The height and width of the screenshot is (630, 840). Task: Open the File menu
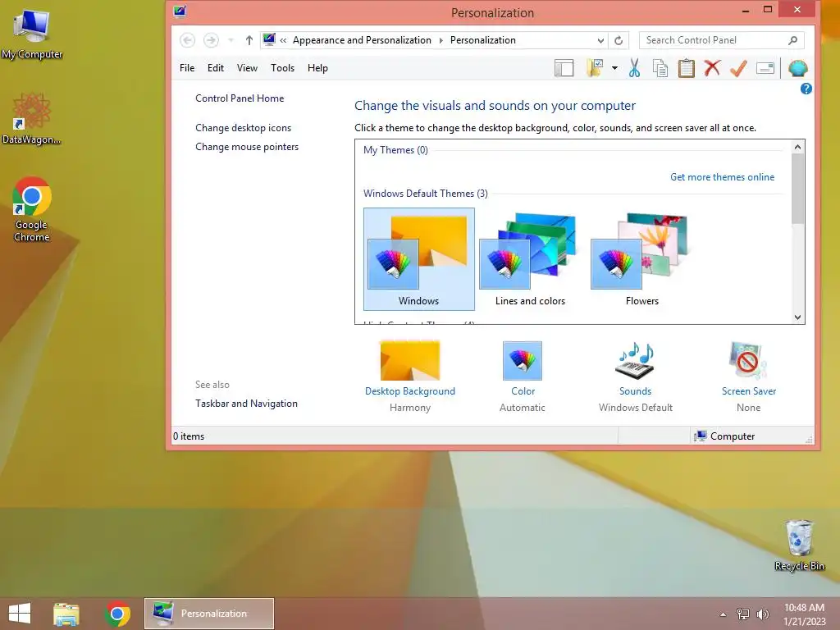click(187, 68)
